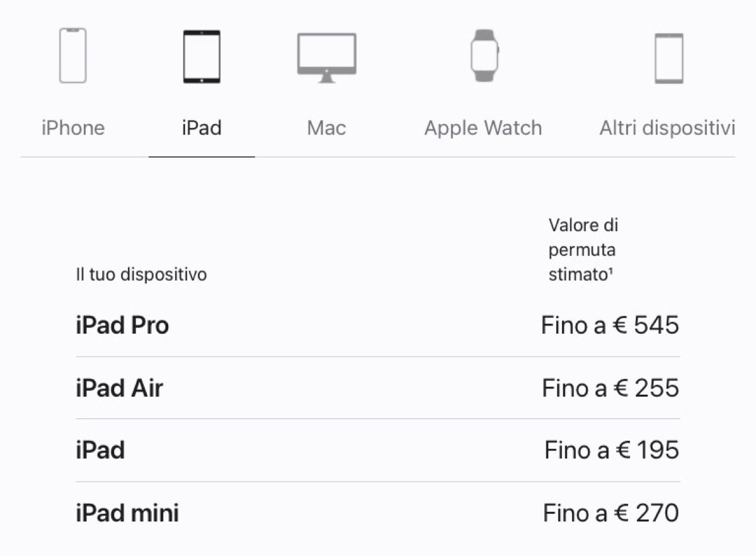
Task: Click the Altri dispositivi device icon
Action: [x=668, y=58]
